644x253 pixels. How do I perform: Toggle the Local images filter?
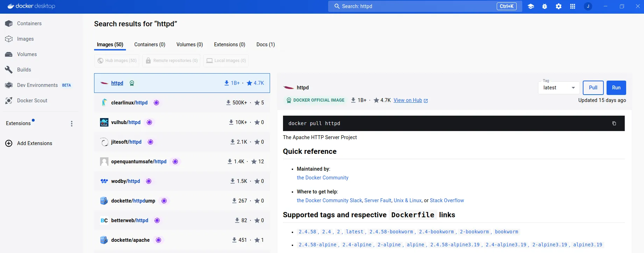226,61
